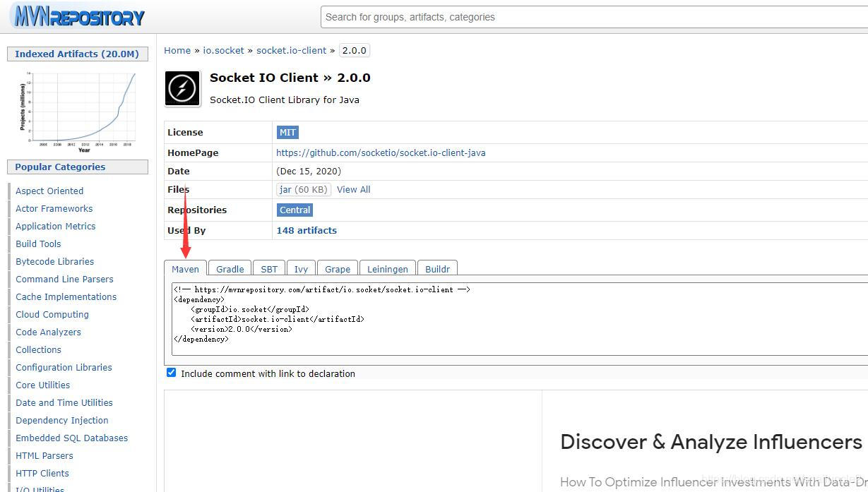This screenshot has height=492, width=868.
Task: Click inside the Maven dependency code box
Action: 520,319
